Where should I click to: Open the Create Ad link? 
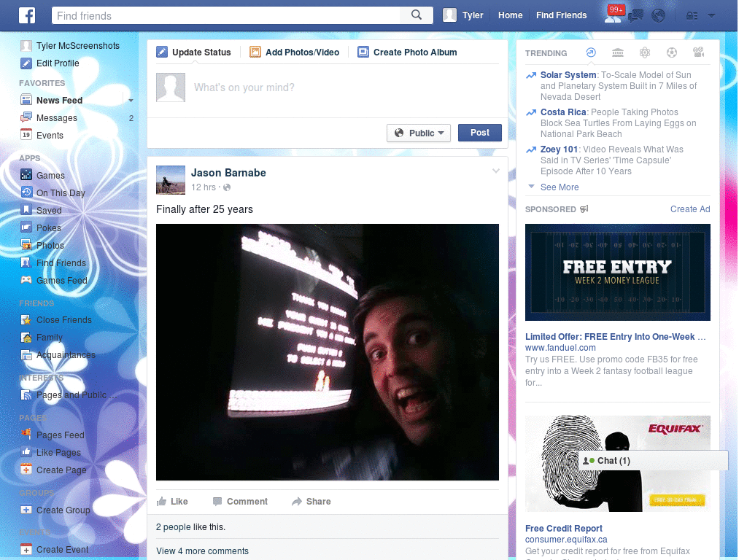point(690,209)
